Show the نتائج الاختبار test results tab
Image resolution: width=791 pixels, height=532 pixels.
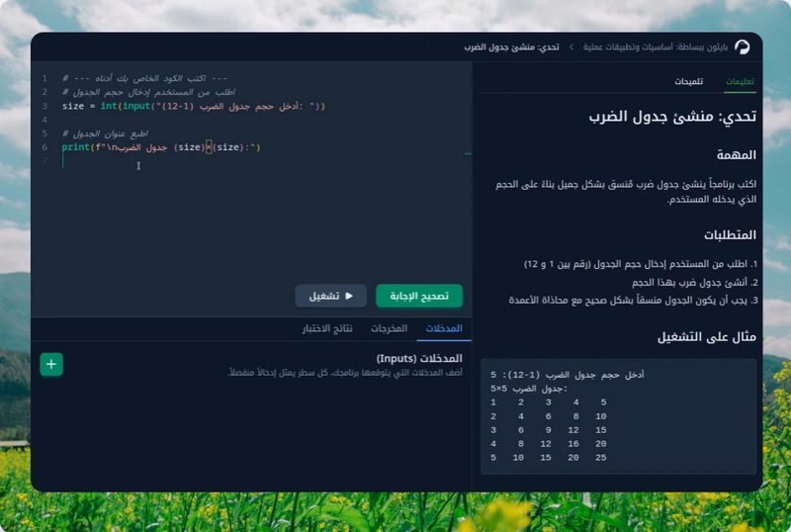tap(327, 328)
